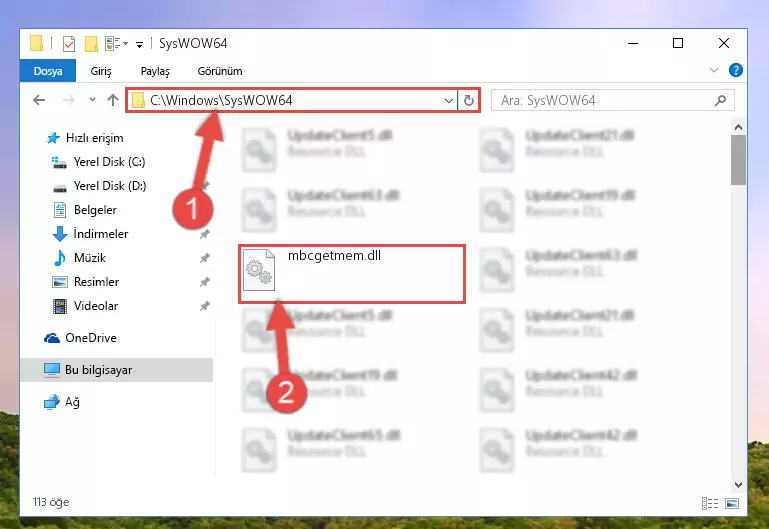Click the pin icon beside Müzik
The width and height of the screenshot is (769, 529).
pyautogui.click(x=205, y=258)
